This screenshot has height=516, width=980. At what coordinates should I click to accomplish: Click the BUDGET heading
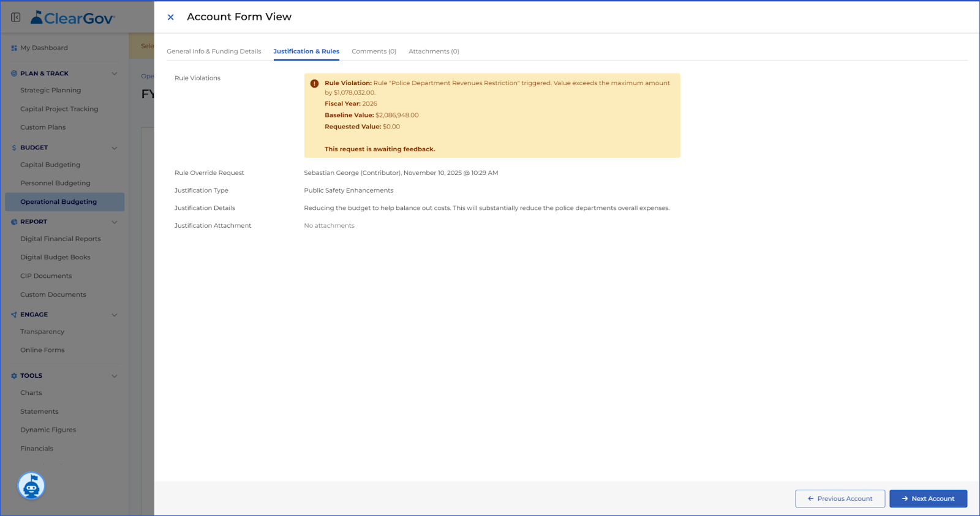coord(34,148)
